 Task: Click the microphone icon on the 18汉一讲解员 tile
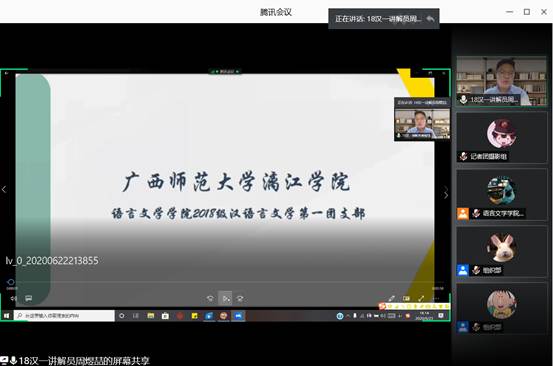[x=463, y=100]
